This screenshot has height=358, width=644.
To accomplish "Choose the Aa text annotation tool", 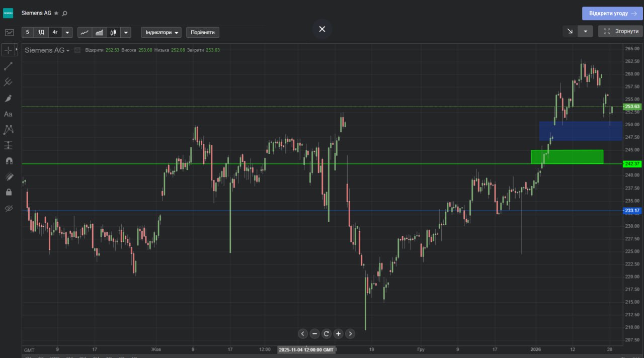I will coord(8,114).
